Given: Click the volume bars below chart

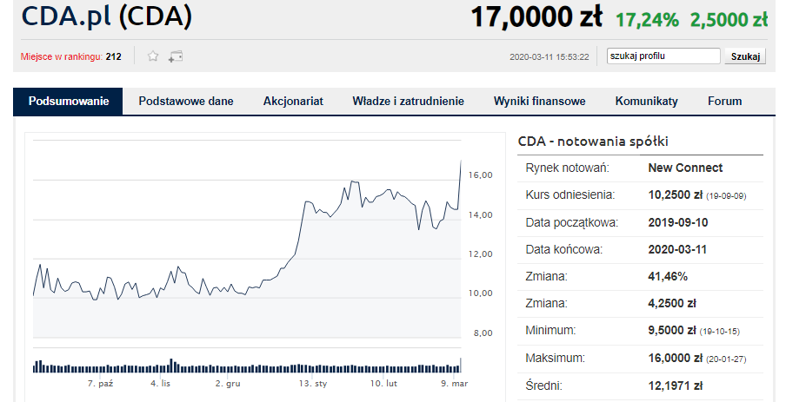Looking at the screenshot, I should (247, 366).
